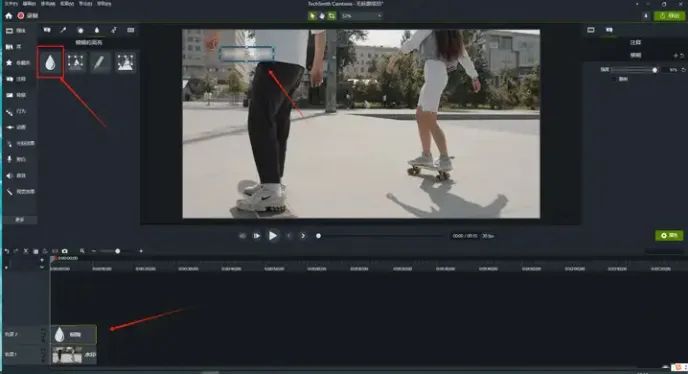Open the Behaviors panel in sidebar

[x=16, y=111]
